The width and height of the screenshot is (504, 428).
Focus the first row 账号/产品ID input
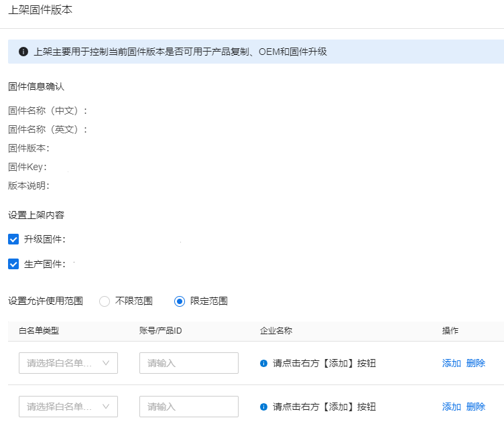(x=189, y=363)
